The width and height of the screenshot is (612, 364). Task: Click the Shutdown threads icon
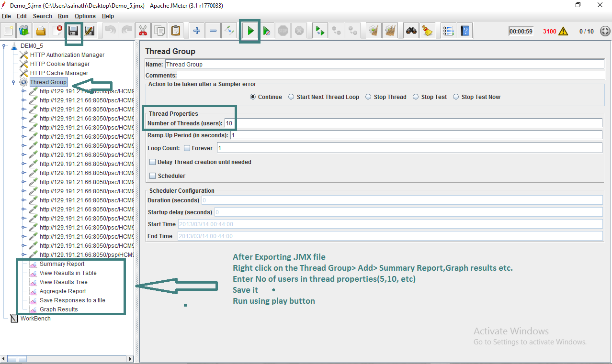(x=299, y=31)
